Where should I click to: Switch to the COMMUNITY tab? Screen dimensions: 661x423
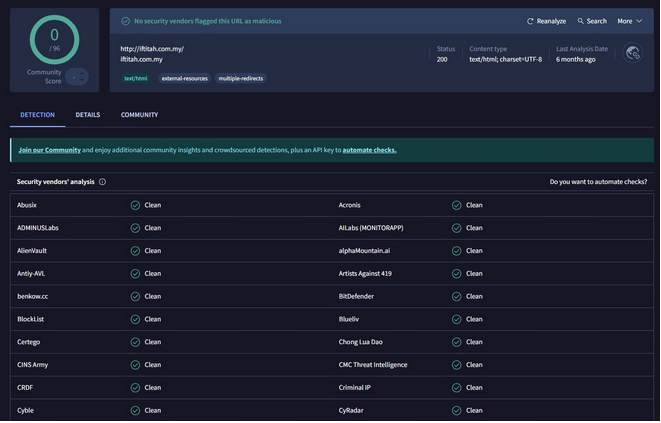point(139,115)
